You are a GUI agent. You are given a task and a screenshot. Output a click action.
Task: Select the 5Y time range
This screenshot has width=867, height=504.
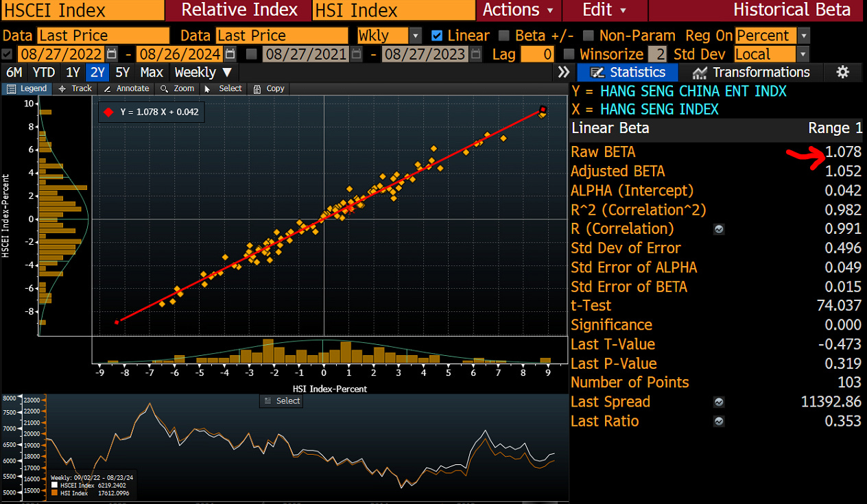(x=123, y=72)
